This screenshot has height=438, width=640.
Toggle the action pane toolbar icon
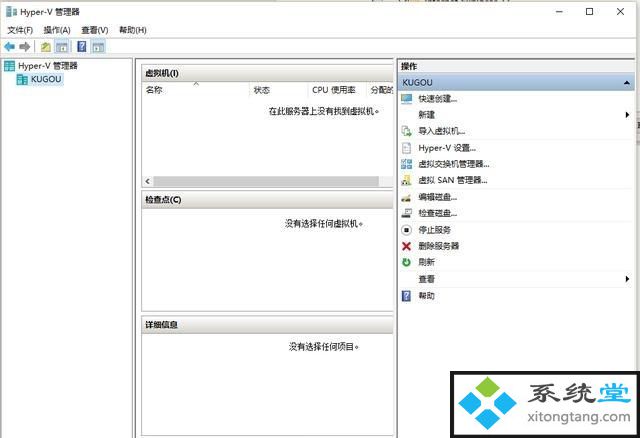[x=98, y=47]
